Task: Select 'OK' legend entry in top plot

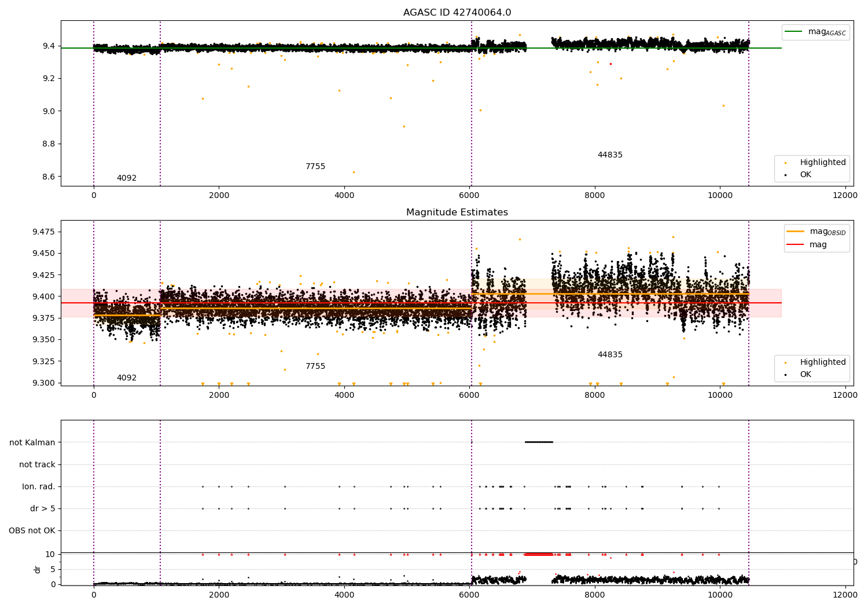Action: (806, 175)
